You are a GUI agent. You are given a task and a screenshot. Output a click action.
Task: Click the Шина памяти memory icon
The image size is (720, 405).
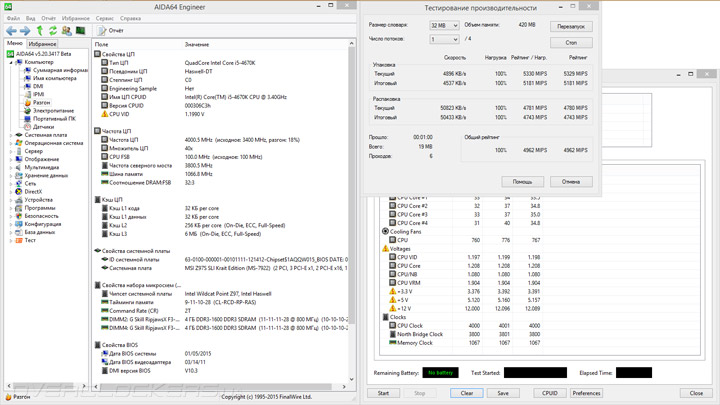104,174
